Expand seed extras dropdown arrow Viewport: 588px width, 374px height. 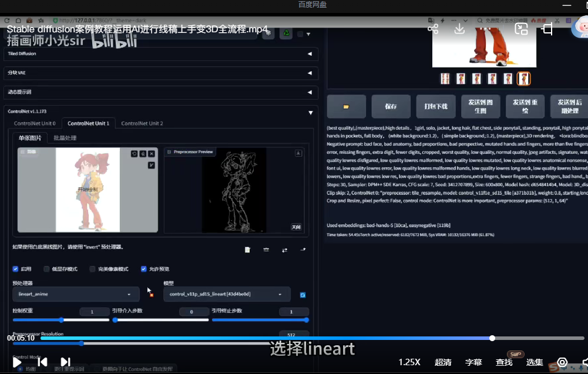point(308,34)
